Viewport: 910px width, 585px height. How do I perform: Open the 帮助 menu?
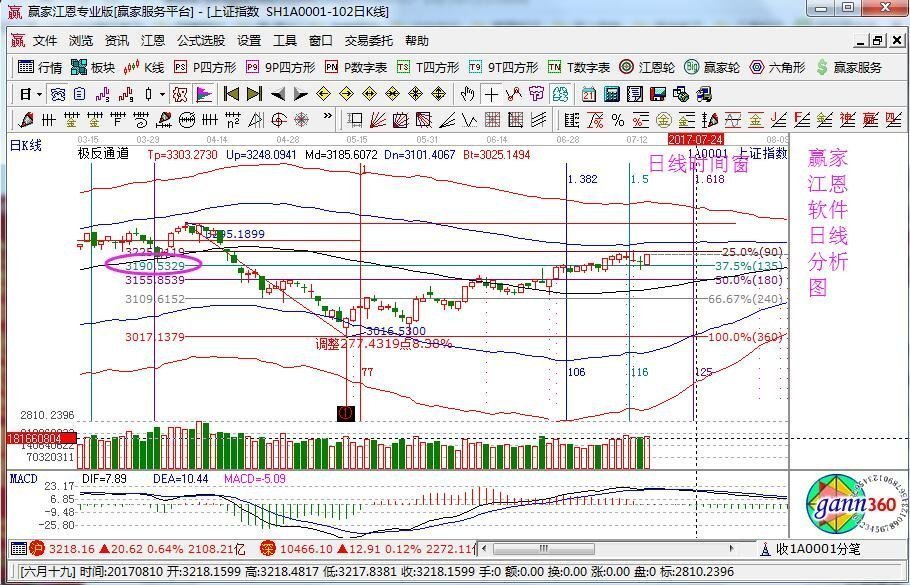click(x=417, y=41)
